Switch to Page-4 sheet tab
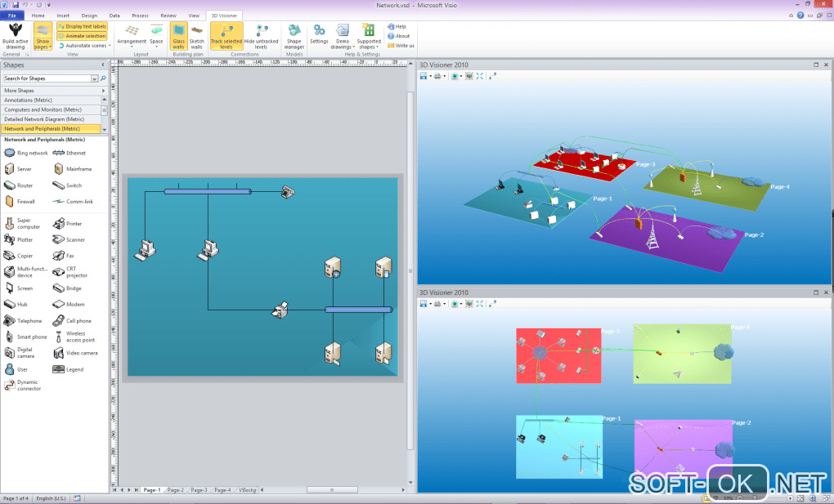834x504 pixels. (222, 489)
